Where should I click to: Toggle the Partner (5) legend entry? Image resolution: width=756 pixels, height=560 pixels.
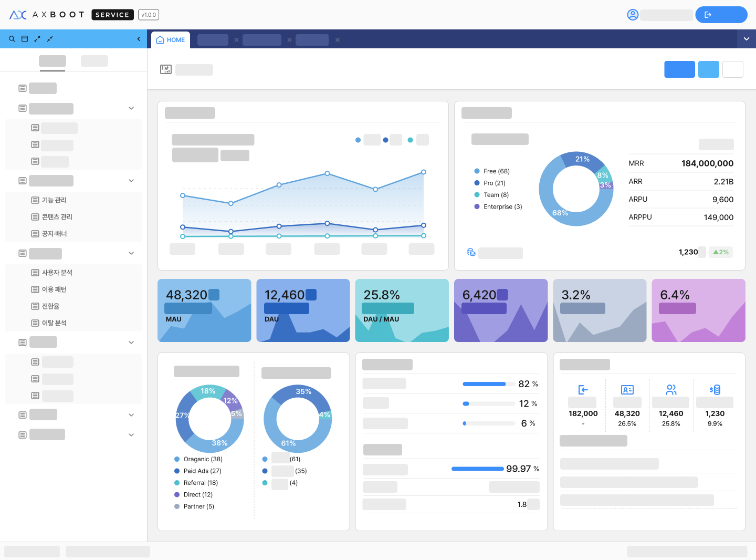[x=194, y=506]
